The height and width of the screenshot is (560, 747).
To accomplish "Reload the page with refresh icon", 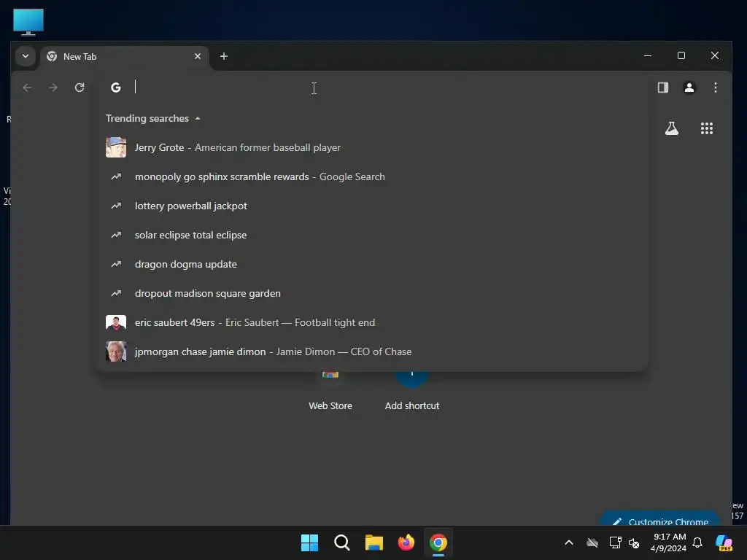I will [80, 87].
